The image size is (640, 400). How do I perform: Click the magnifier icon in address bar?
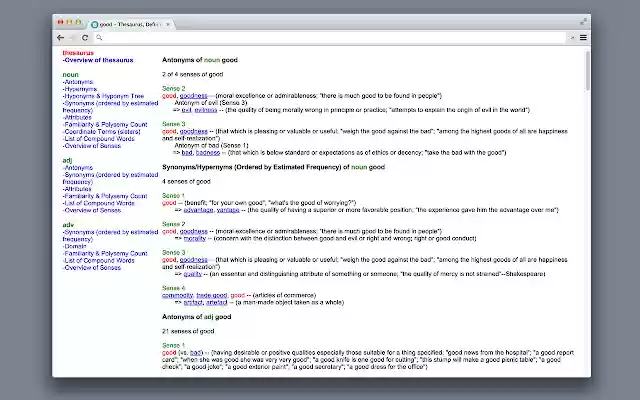point(99,38)
